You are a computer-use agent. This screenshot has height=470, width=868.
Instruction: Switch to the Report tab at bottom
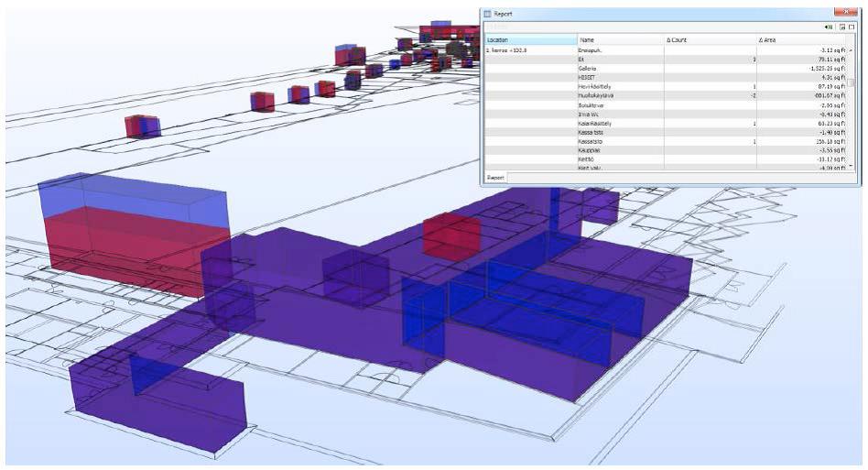[x=495, y=177]
